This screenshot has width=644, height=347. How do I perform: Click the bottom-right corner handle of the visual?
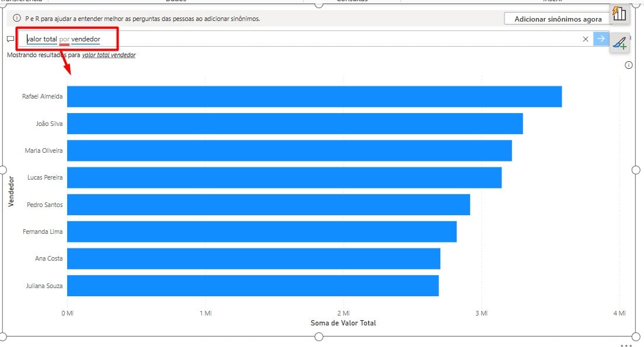(636, 337)
